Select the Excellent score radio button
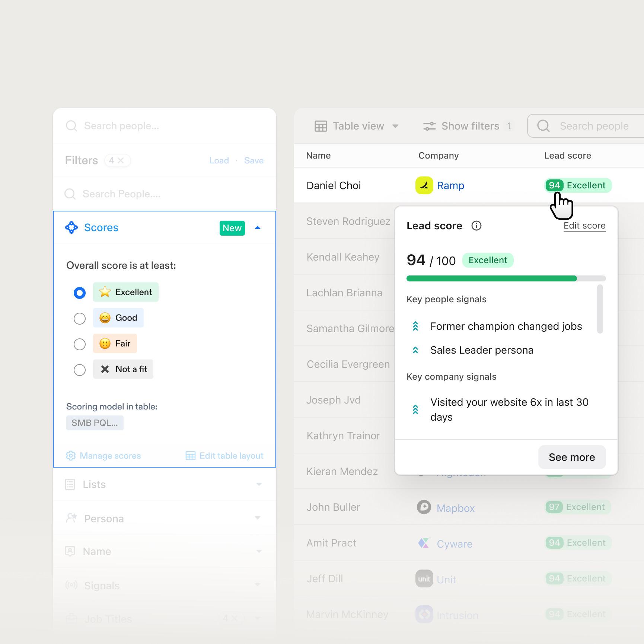644x644 pixels. (x=80, y=293)
